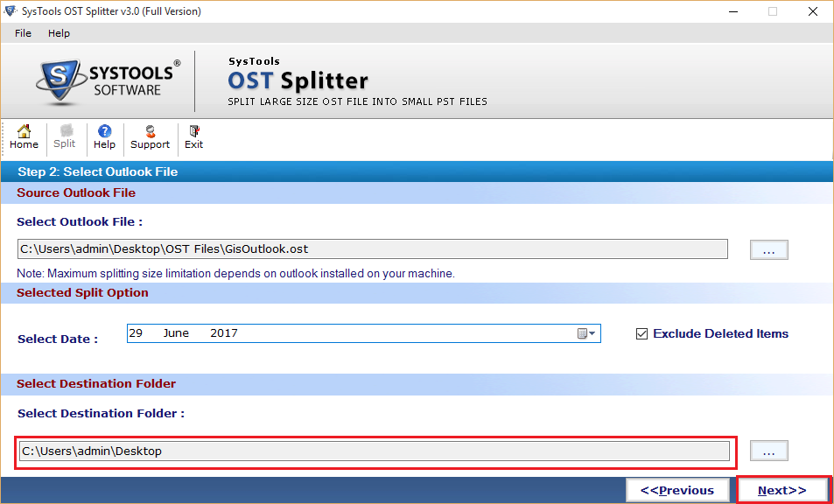Click the Support toolbar icon
834x504 pixels.
coord(150,137)
